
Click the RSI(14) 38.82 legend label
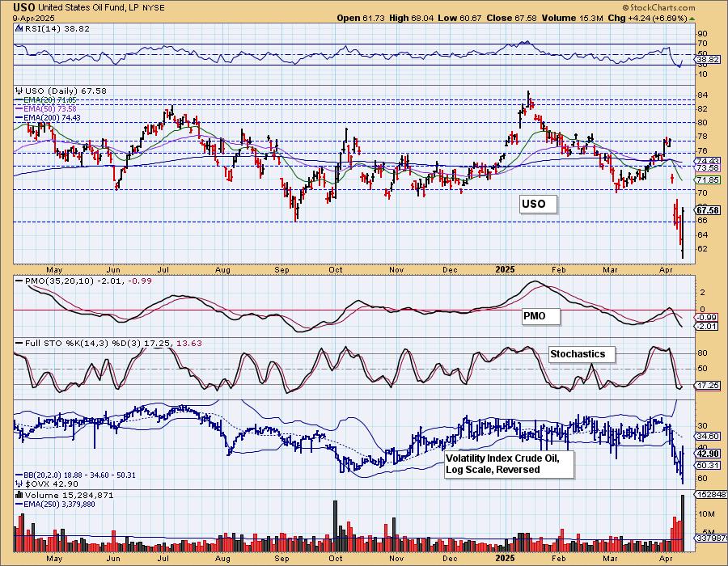click(x=57, y=28)
